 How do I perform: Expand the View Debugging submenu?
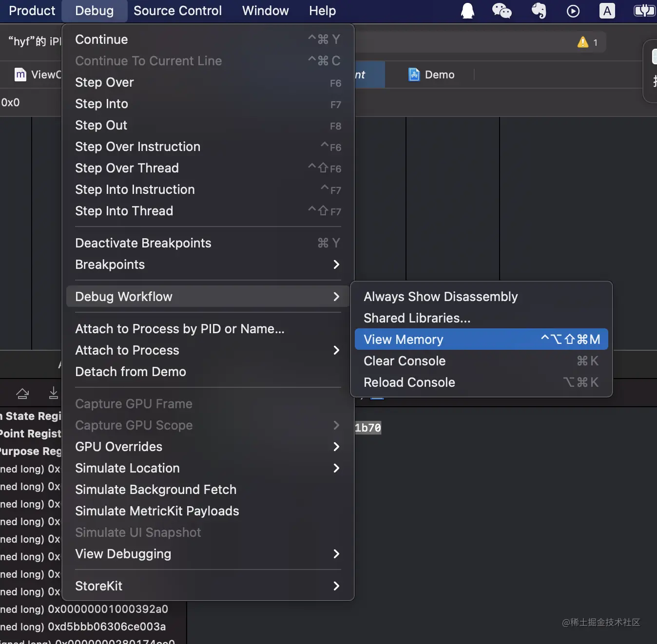pyautogui.click(x=208, y=554)
